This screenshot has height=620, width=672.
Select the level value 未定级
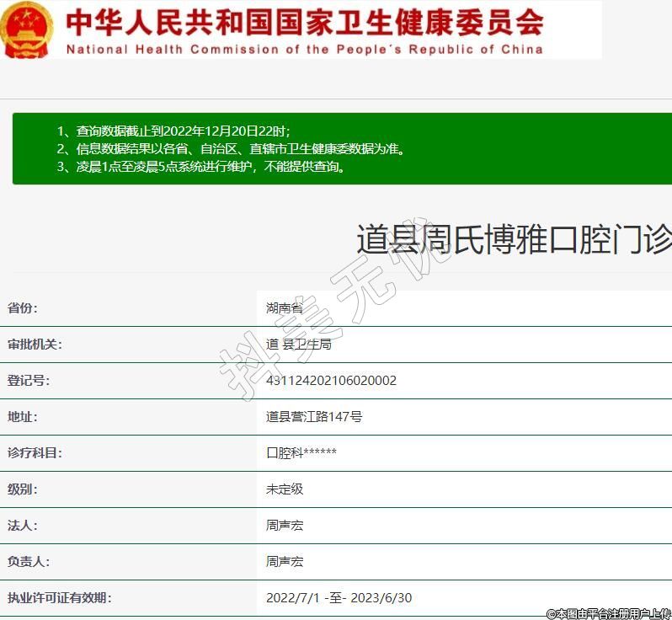click(x=285, y=489)
